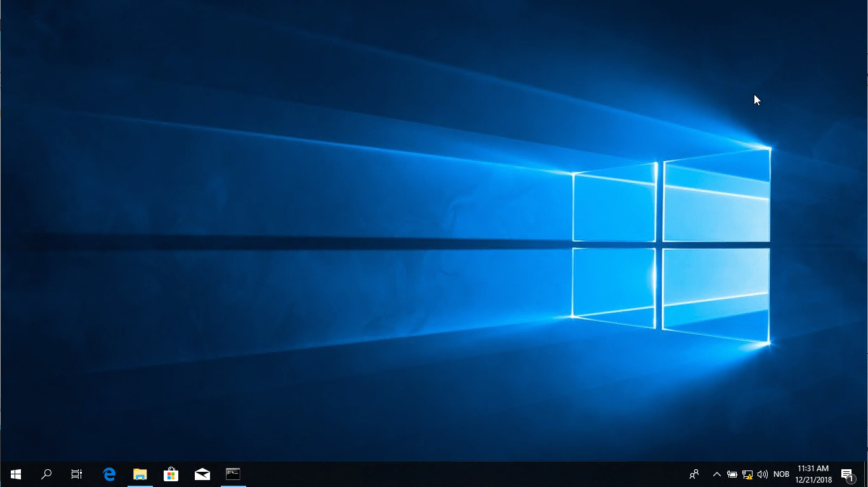Open the Microsoft Store app
The image size is (868, 487).
coord(171,474)
